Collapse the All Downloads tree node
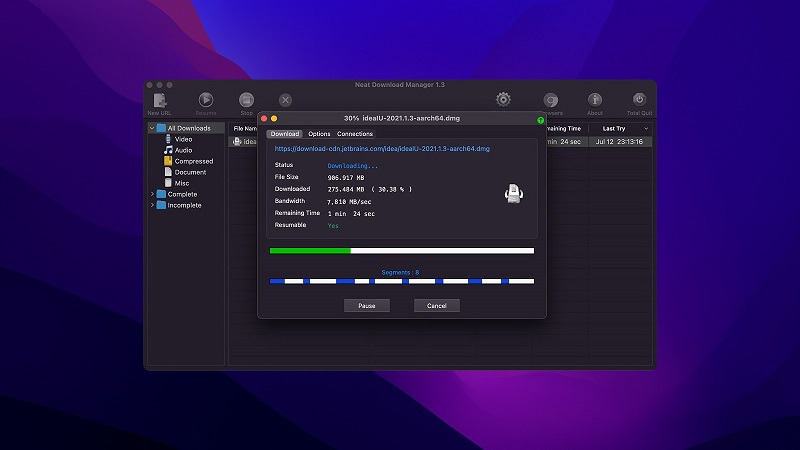This screenshot has width=800, height=450. (x=152, y=128)
